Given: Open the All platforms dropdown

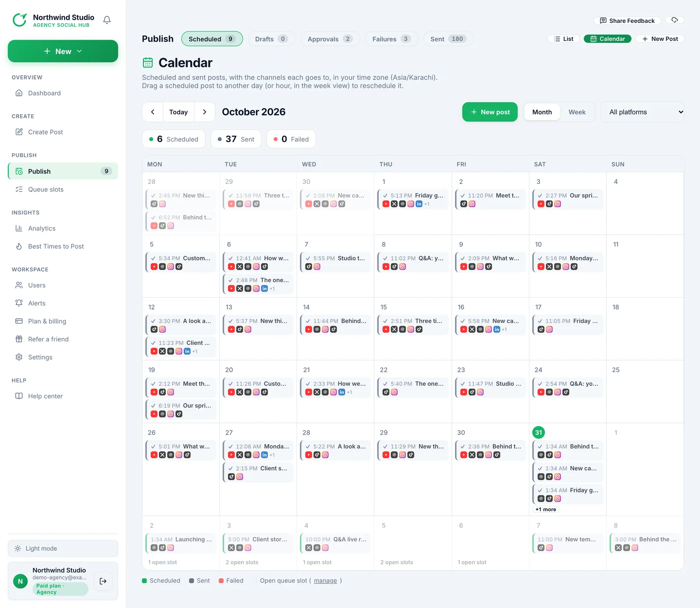Looking at the screenshot, I should pos(642,112).
